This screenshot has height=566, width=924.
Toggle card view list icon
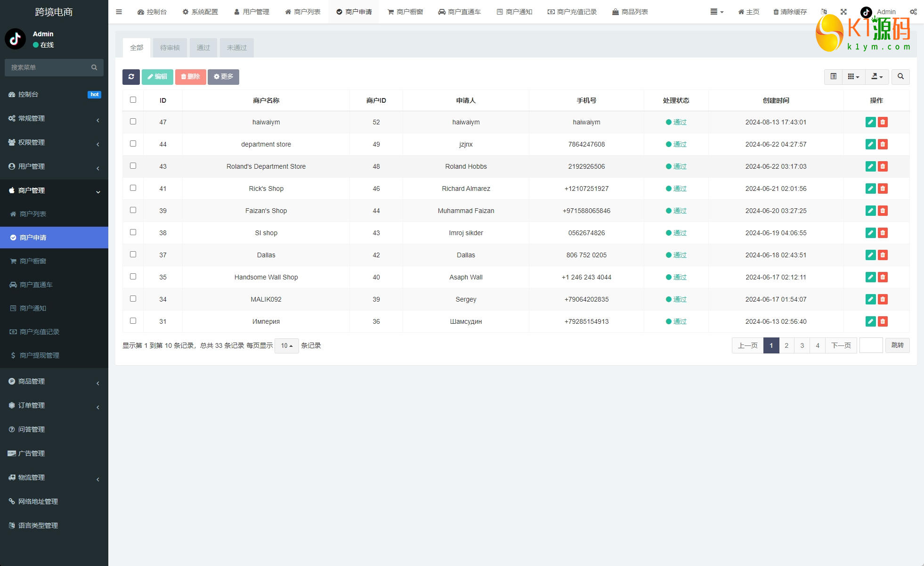(833, 76)
